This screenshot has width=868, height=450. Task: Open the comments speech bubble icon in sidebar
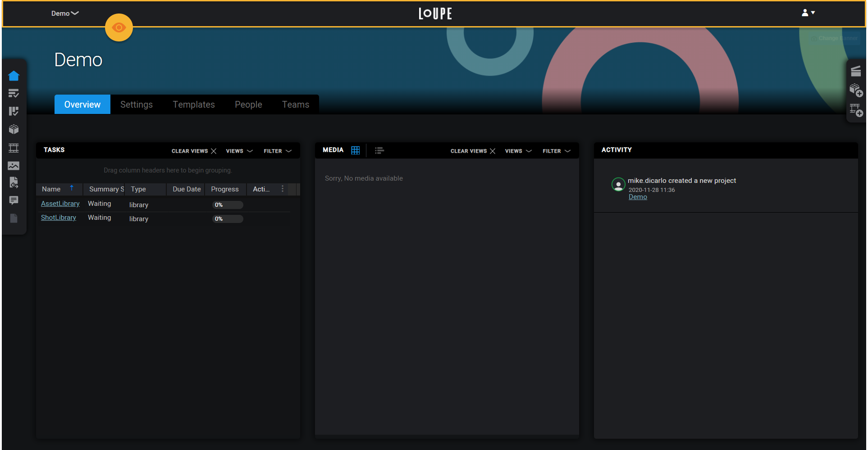[x=14, y=200]
